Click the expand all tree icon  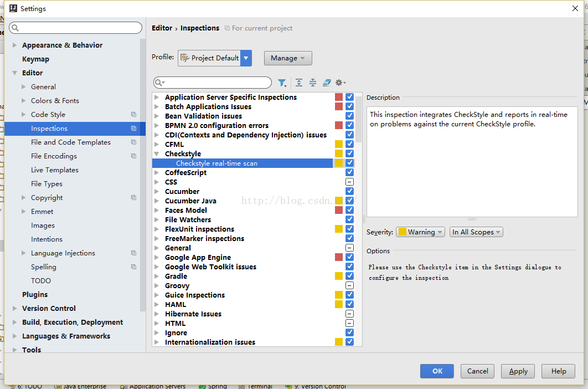tap(299, 83)
